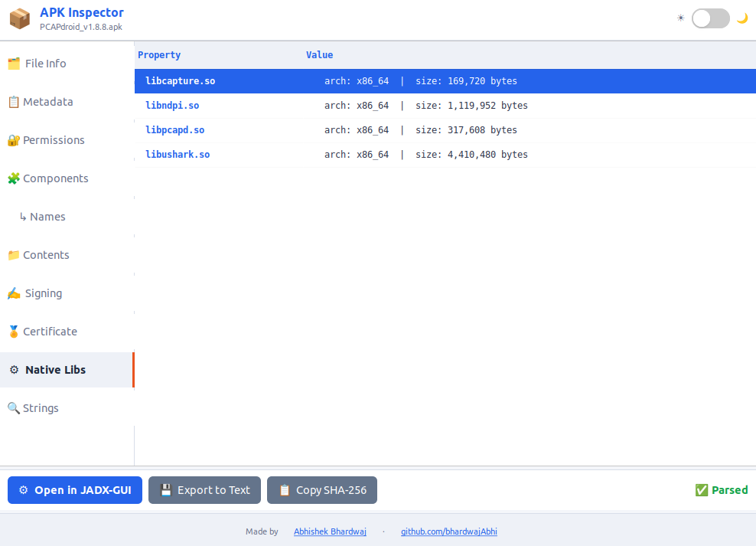Open the Abhishek Bhardwaj link

[x=331, y=531]
